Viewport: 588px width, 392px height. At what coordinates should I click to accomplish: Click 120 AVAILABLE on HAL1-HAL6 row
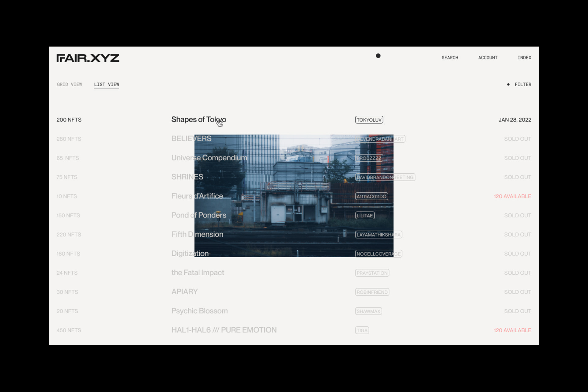point(512,330)
